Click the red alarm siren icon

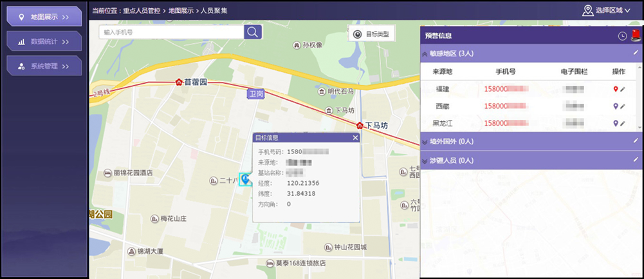tap(634, 35)
